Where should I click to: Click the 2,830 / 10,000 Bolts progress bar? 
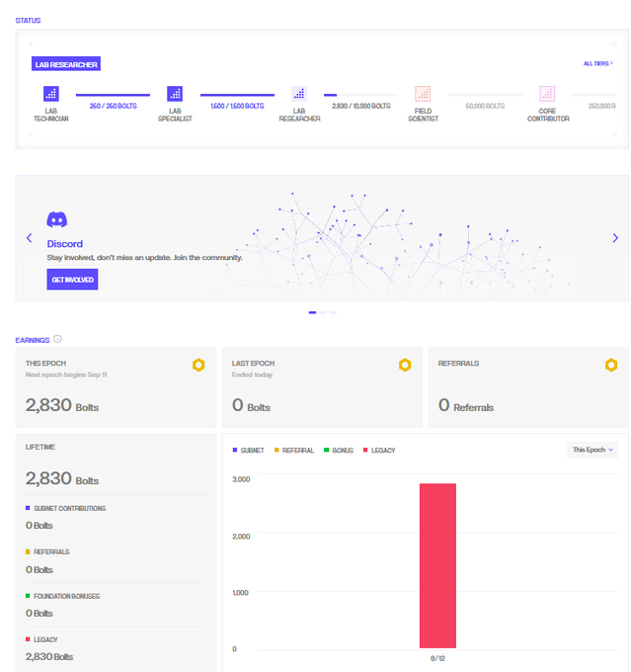pos(360,95)
